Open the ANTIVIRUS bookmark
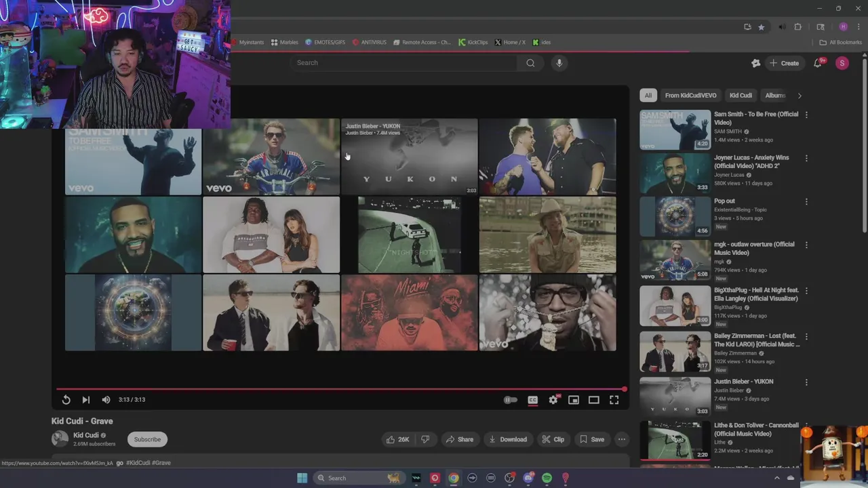868x488 pixels. coord(369,42)
